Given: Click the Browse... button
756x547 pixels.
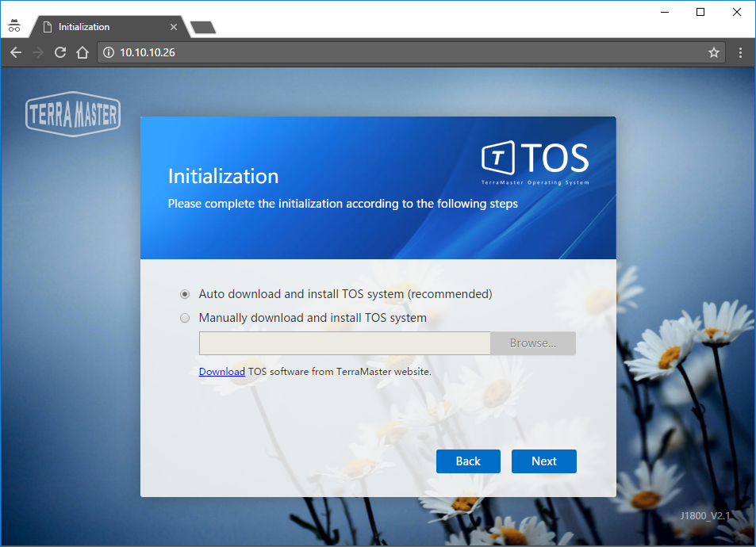Looking at the screenshot, I should (533, 343).
